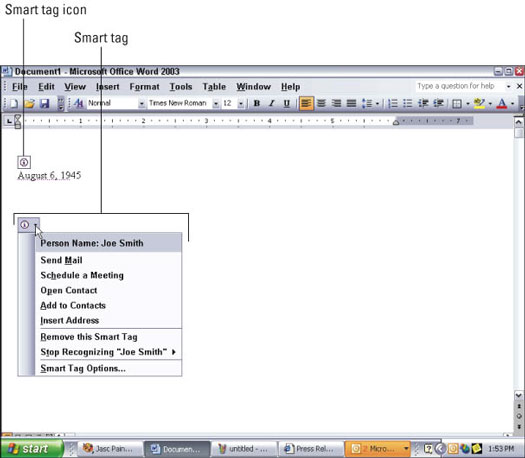The width and height of the screenshot is (525, 458).
Task: Open the grouped Micro... taskbar button
Action: point(378,449)
